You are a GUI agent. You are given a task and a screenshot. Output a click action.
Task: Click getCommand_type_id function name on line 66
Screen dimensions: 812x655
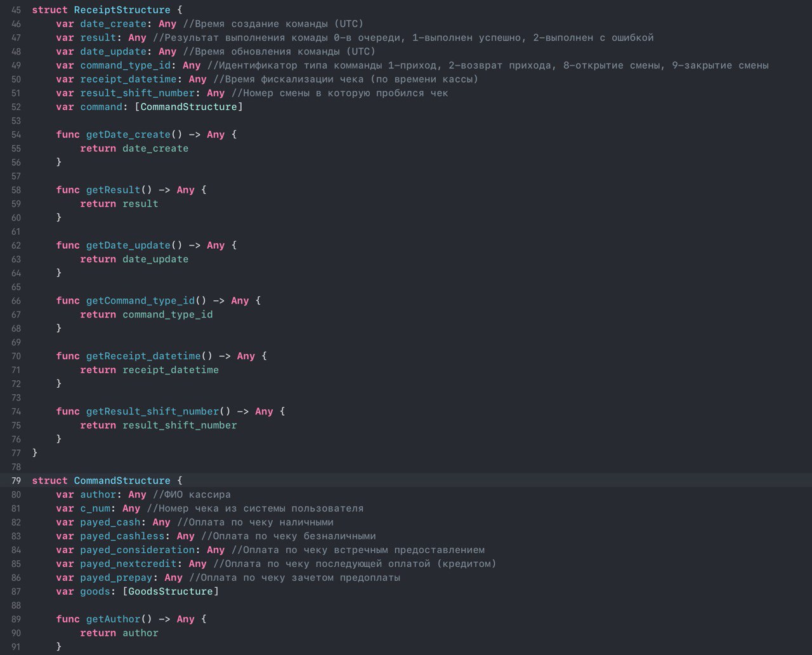point(140,301)
